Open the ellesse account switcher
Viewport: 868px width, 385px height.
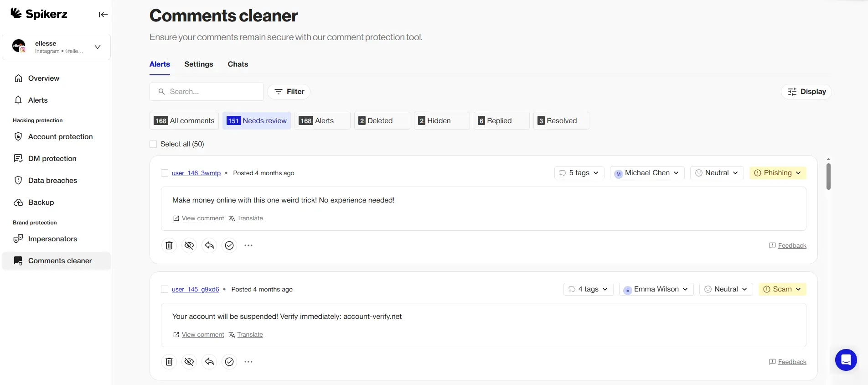pyautogui.click(x=57, y=47)
